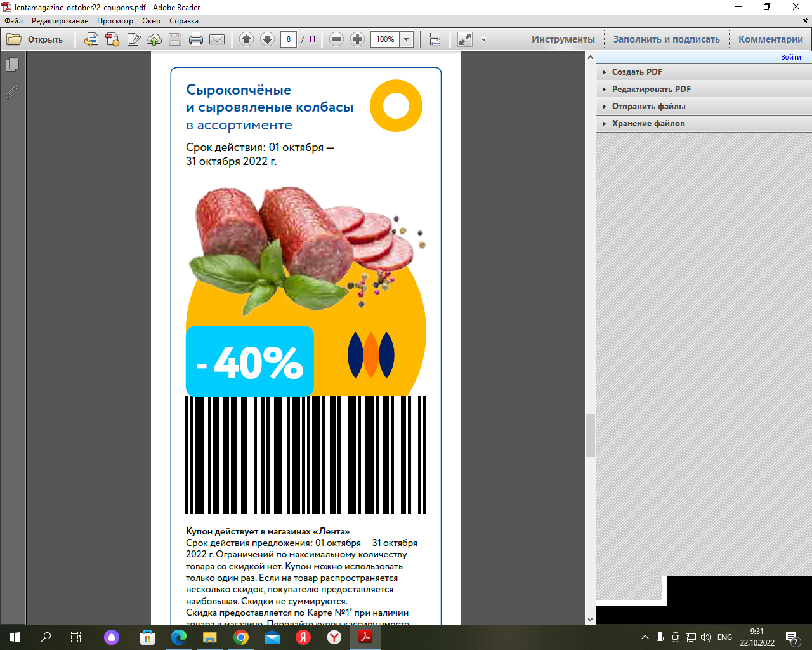Screen dimensions: 812x650
Task: Open Google Chrome from taskbar
Action: coord(241,637)
